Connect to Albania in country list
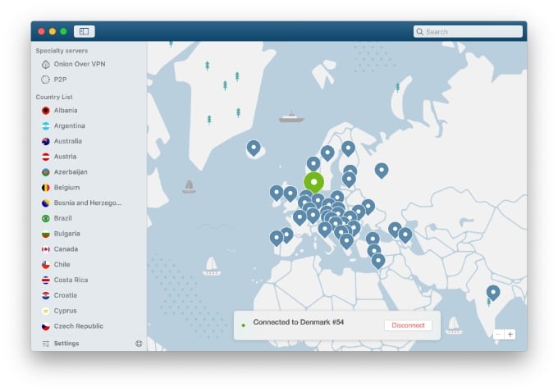Image resolution: width=558 pixels, height=392 pixels. 66,110
